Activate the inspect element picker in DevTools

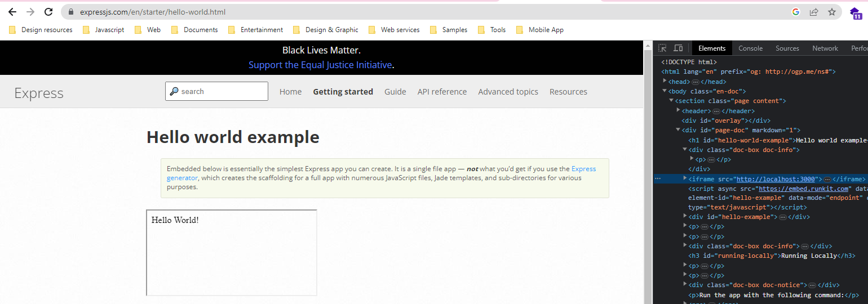point(662,48)
